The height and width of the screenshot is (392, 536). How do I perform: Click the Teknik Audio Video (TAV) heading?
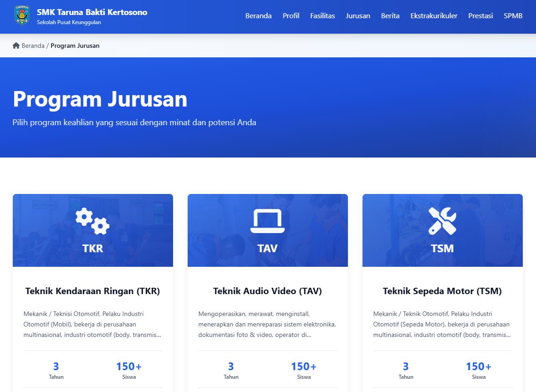coord(268,290)
